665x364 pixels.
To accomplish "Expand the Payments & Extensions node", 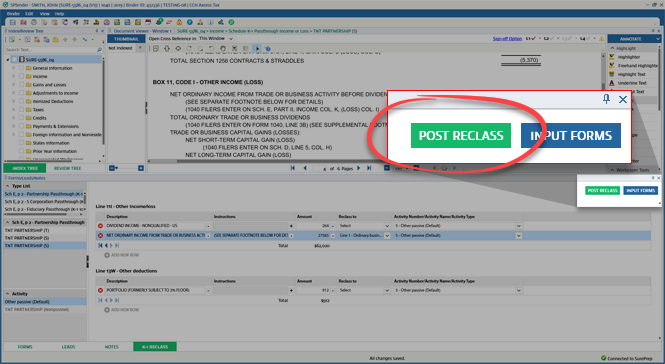I will tap(14, 126).
